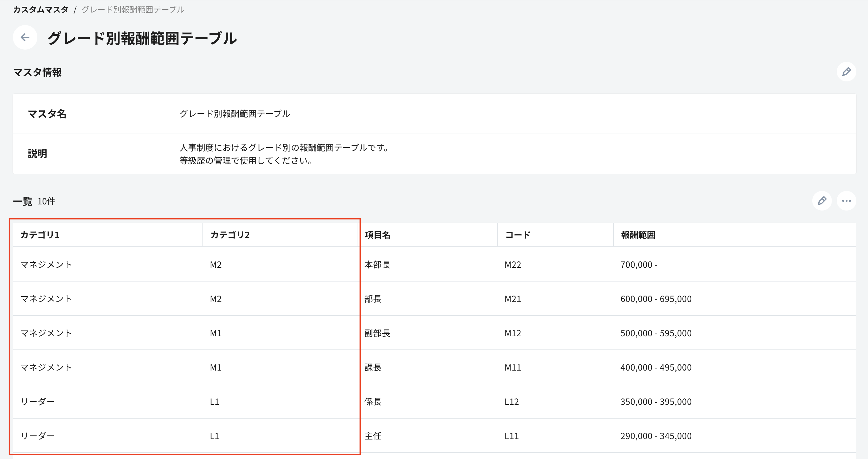This screenshot has width=868, height=459.
Task: Edit マスタ情報 with pencil icon
Action: 846,72
